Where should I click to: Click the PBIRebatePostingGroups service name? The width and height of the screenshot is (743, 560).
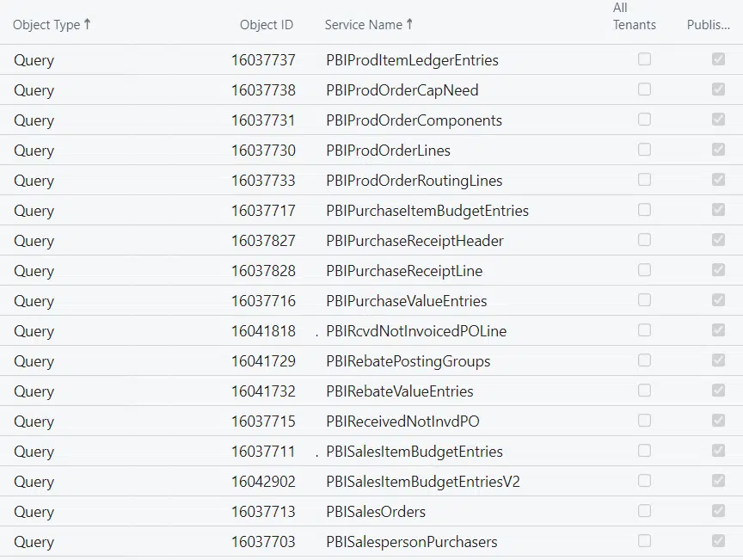point(408,361)
